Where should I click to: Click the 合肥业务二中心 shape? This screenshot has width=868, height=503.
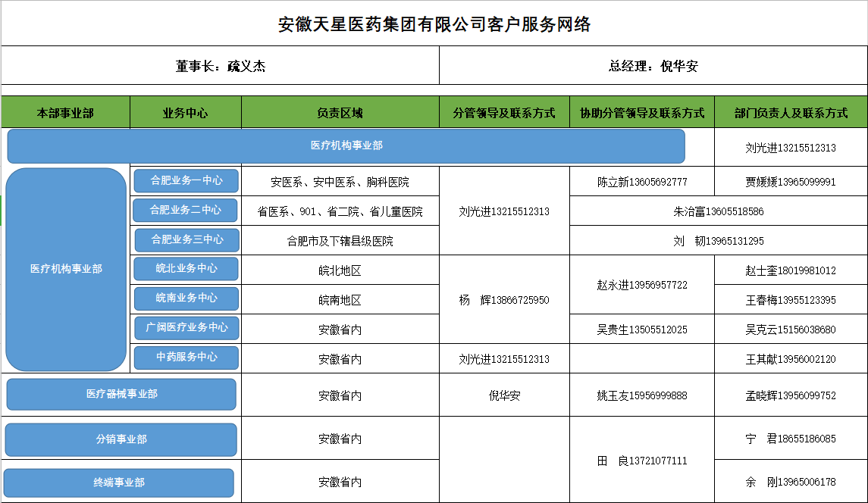(186, 211)
